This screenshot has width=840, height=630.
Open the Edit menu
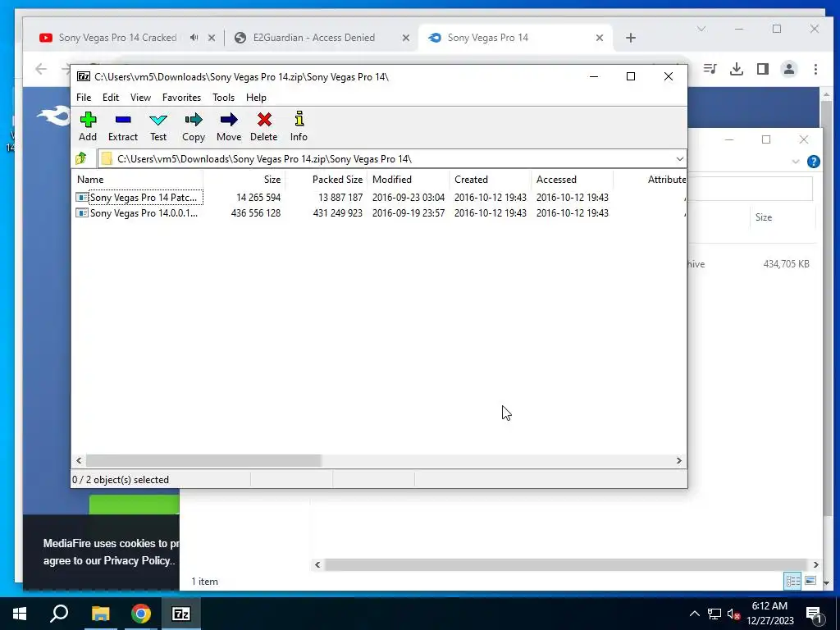pos(111,98)
